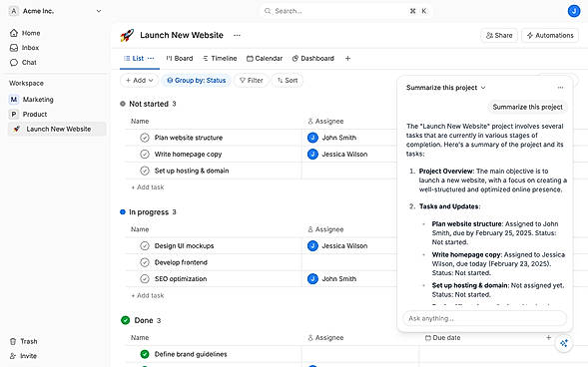588x367 pixels.
Task: Open the Set up hosting & domain task
Action: click(x=192, y=171)
